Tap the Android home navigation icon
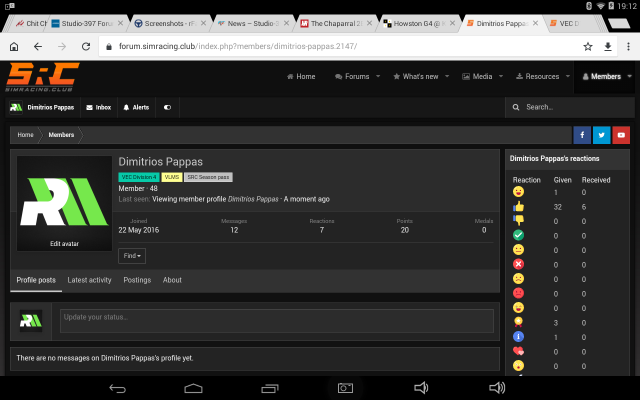This screenshot has width=640, height=400. pos(193,388)
